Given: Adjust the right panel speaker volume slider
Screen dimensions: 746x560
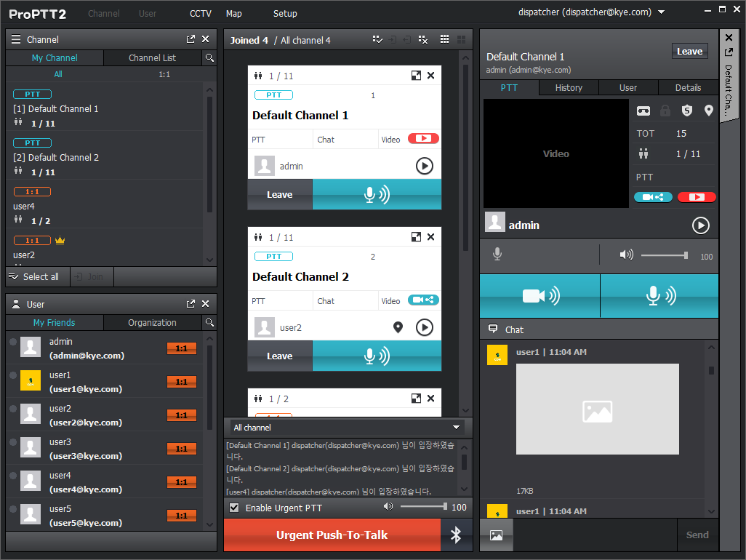Looking at the screenshot, I should pos(664,255).
